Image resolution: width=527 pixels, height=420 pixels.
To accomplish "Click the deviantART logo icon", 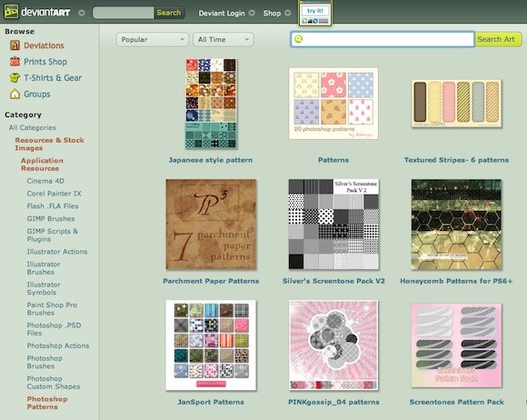I will 11,12.
